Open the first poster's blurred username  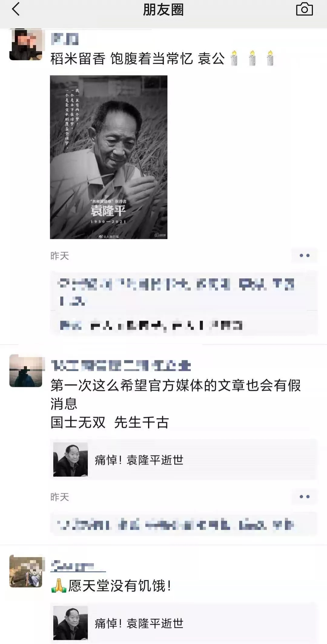point(65,39)
